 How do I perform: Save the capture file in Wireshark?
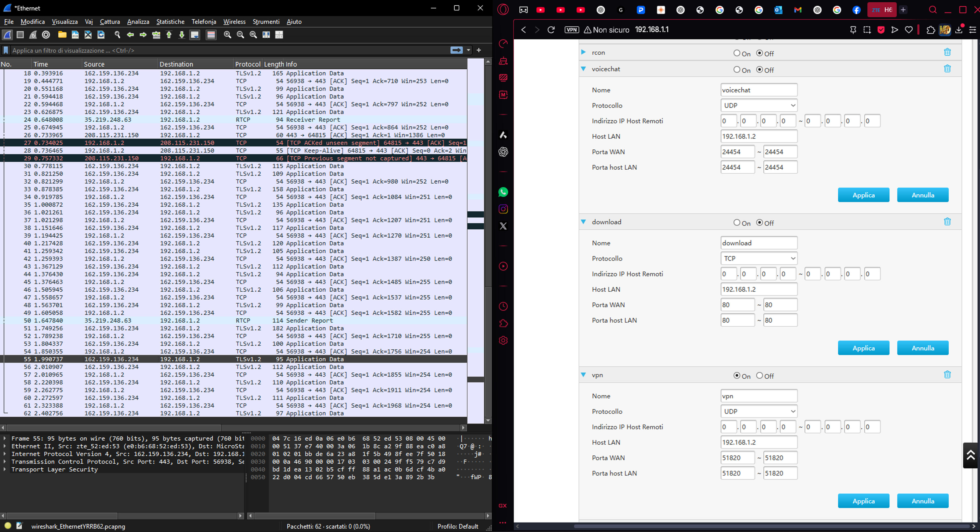pos(75,35)
